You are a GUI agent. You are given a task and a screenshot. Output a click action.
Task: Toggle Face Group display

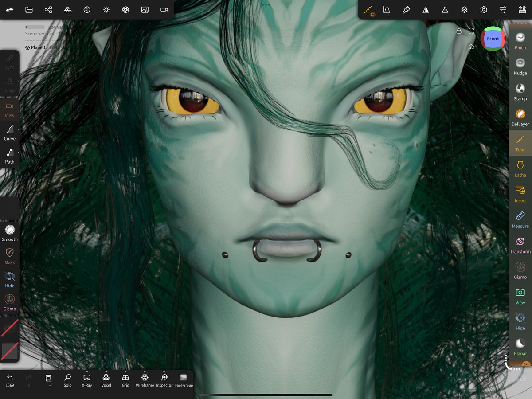184,380
